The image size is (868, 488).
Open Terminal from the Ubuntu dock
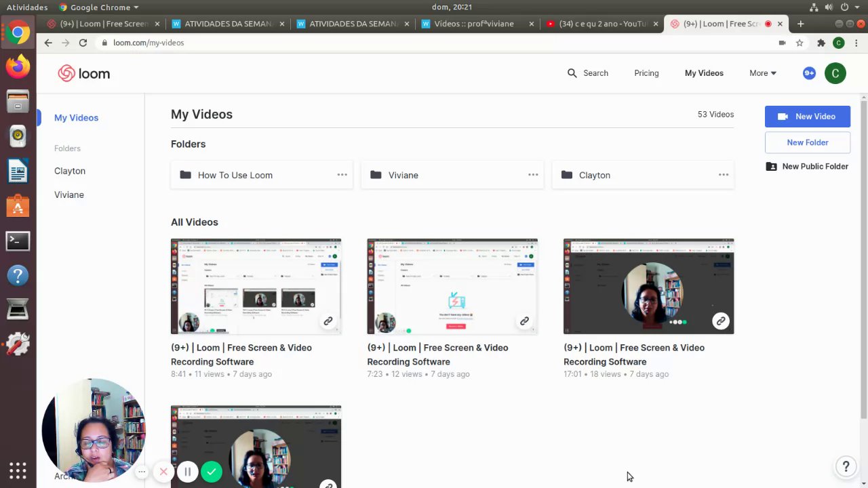click(18, 241)
